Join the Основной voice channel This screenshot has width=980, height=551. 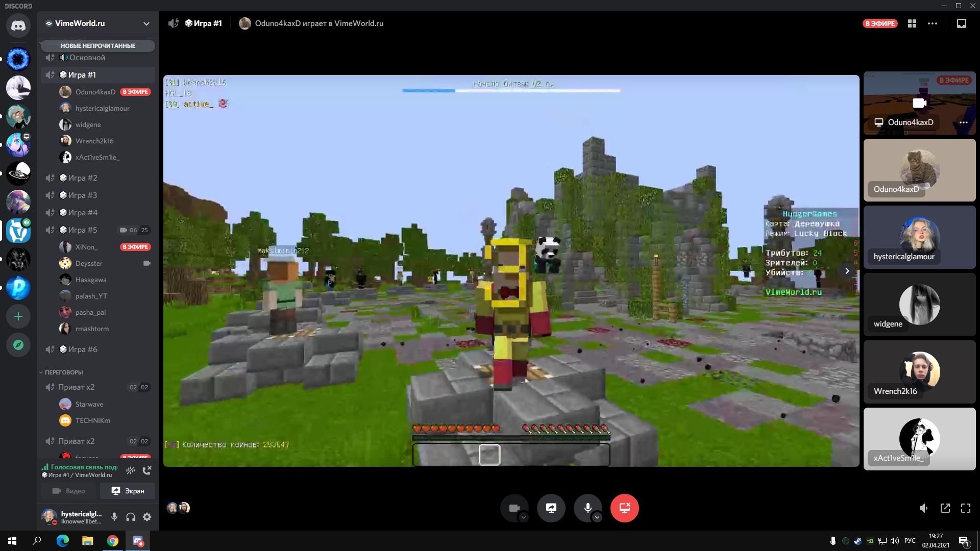click(x=98, y=58)
